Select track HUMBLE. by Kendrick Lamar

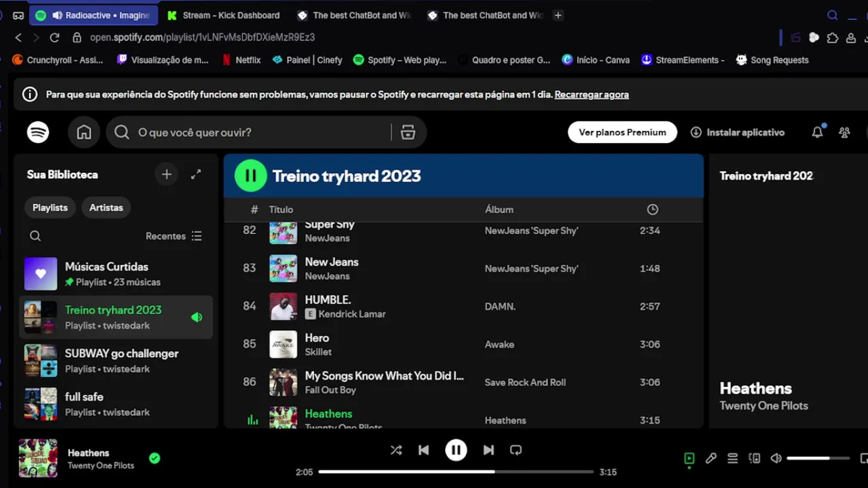[464, 306]
